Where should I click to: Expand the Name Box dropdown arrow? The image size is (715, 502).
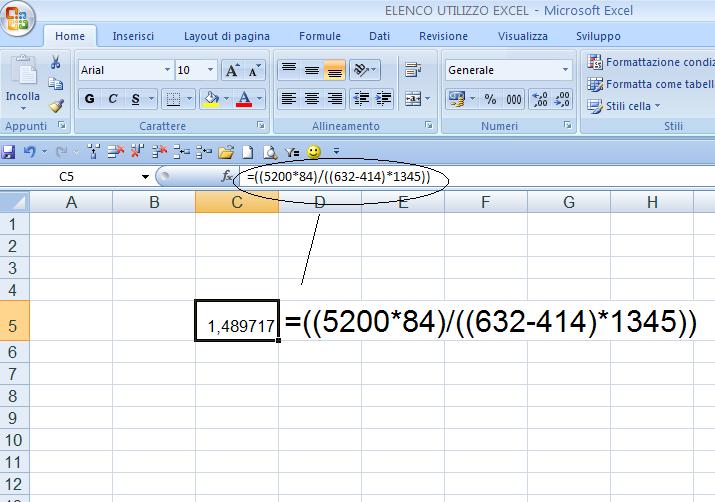pos(145,177)
